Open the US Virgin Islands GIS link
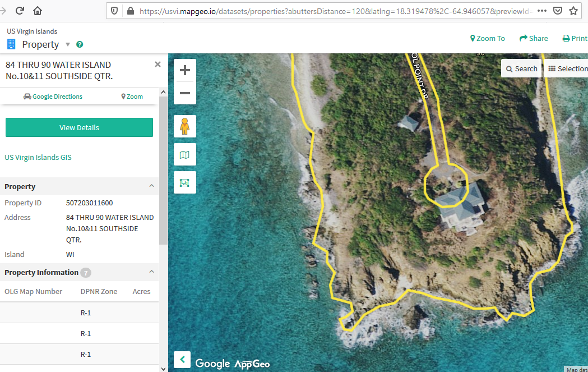The height and width of the screenshot is (372, 588). (38, 157)
